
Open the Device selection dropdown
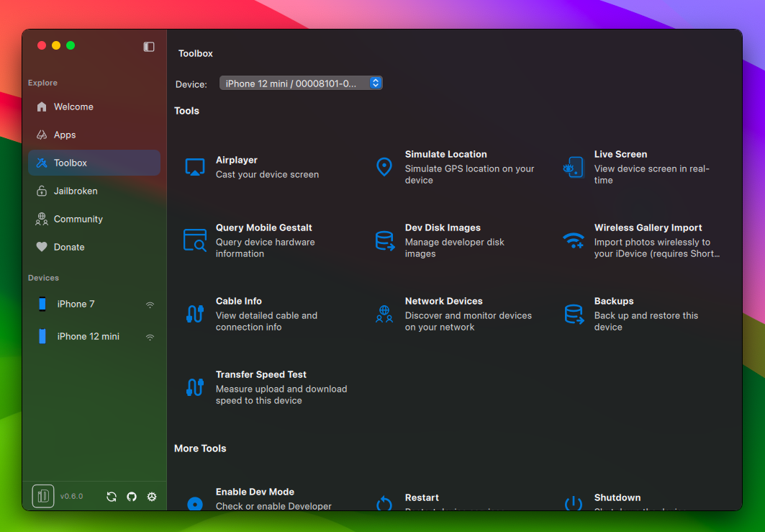pos(301,84)
